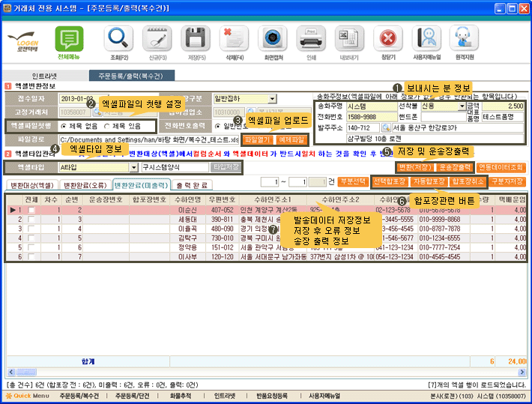The width and height of the screenshot is (532, 404).
Task: Click the 조회(F2) magnifier icon
Action: click(x=118, y=38)
